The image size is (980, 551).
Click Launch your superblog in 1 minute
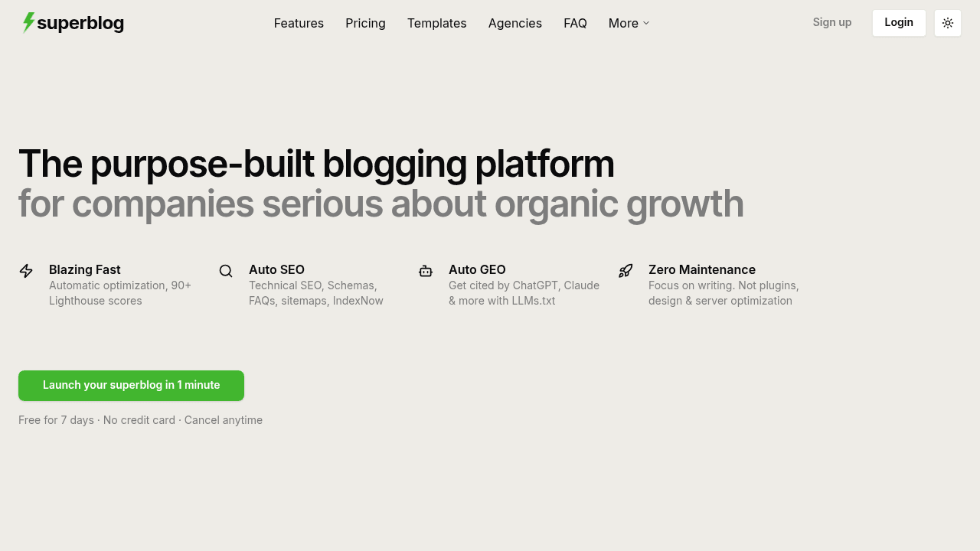[x=131, y=385]
